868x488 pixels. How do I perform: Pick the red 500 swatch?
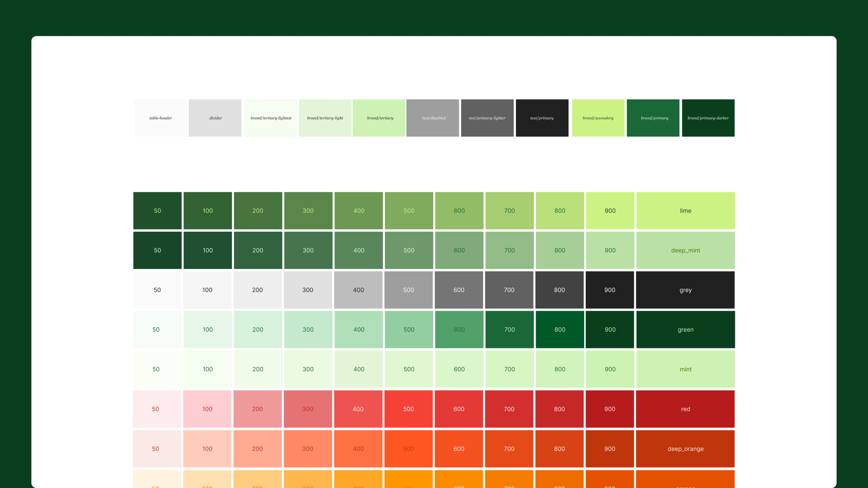click(408, 409)
